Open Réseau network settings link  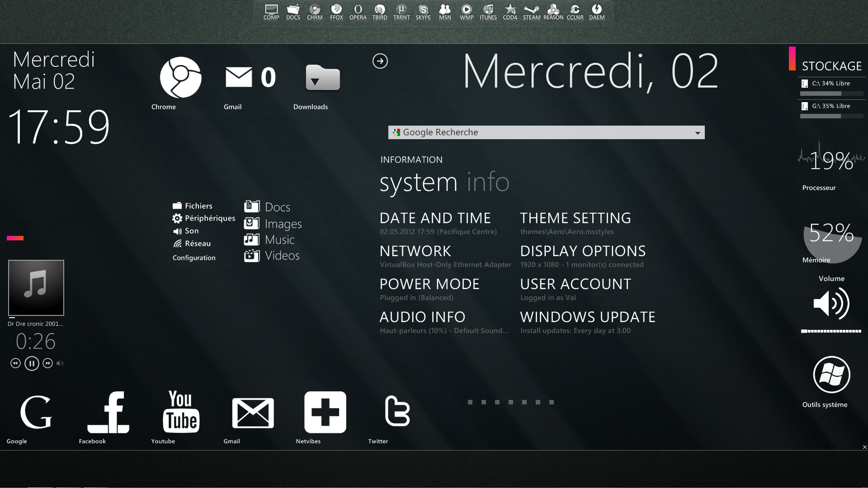(x=192, y=244)
